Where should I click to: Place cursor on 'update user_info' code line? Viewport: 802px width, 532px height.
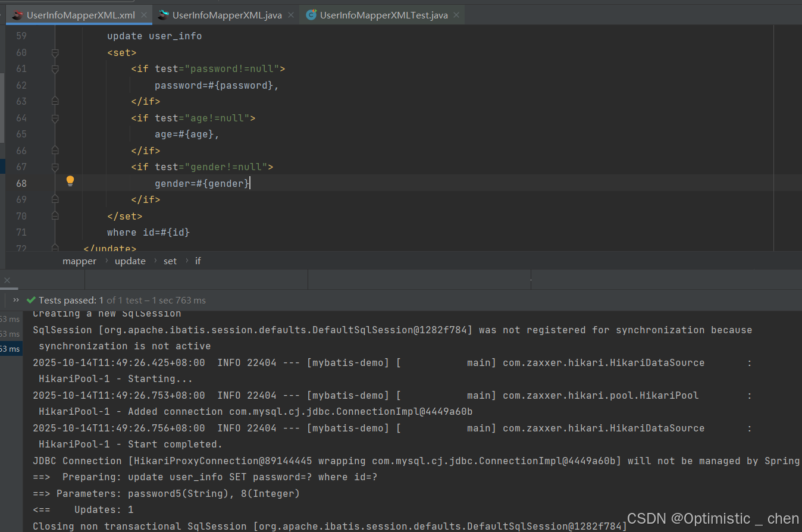click(154, 36)
